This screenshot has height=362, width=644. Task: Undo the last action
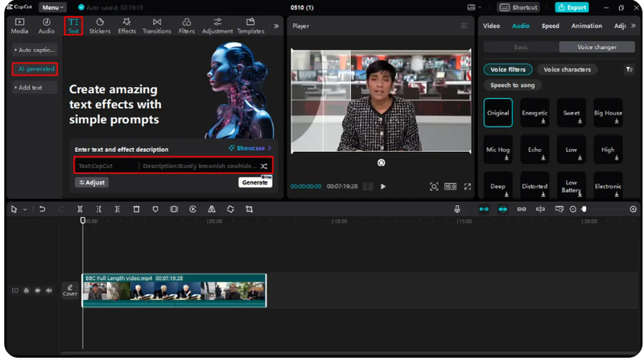(x=42, y=209)
